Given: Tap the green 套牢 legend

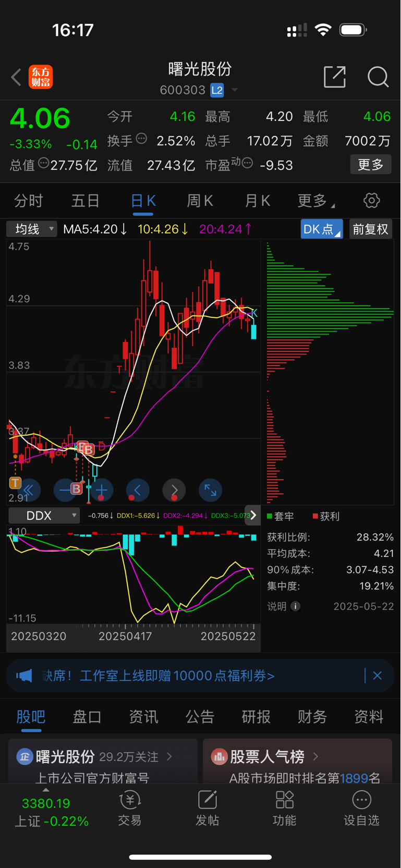Looking at the screenshot, I should [281, 516].
